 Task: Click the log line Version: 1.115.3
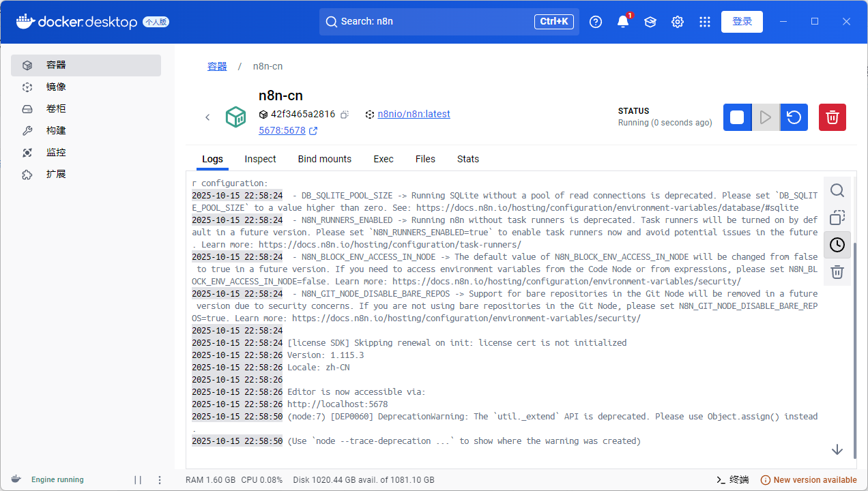(325, 355)
